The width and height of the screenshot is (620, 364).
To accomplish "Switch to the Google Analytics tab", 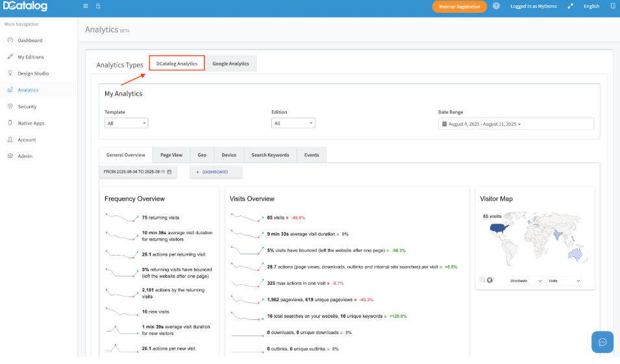I will click(x=230, y=64).
